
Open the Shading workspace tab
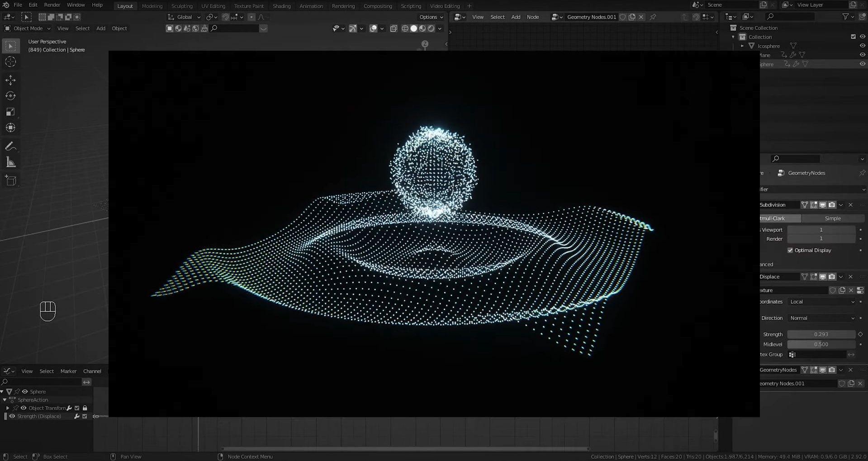point(281,6)
